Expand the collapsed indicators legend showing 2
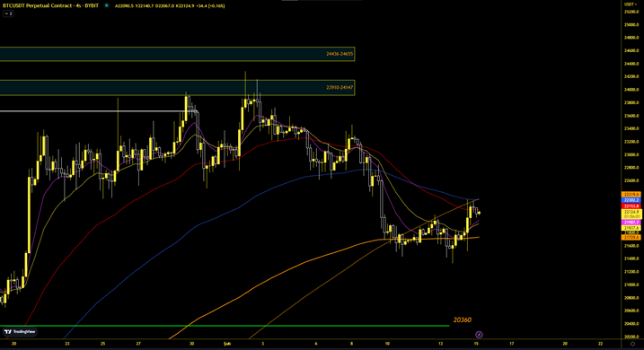 pos(9,13)
